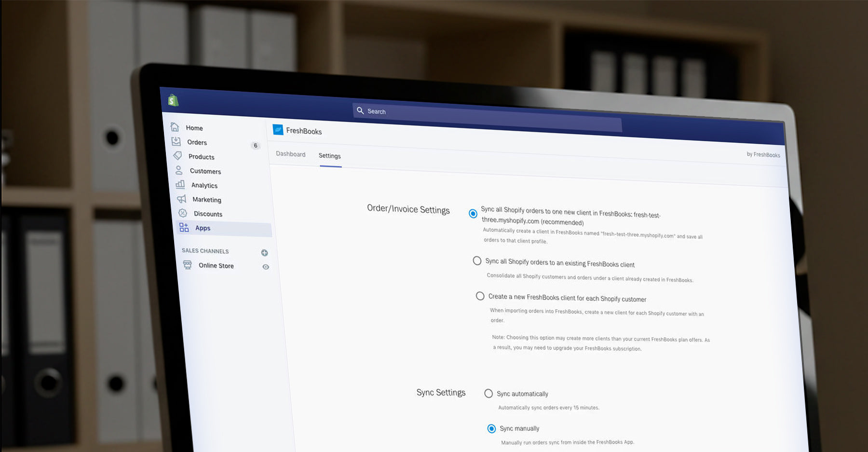Click the Orders count badge 6
The height and width of the screenshot is (452, 868).
(x=256, y=145)
